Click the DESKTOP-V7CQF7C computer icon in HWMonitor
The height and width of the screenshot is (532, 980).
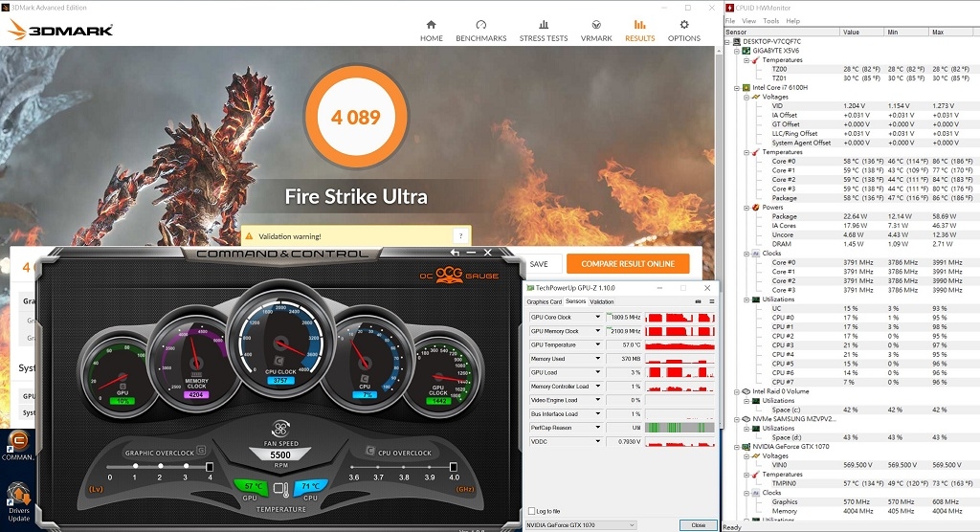(737, 41)
